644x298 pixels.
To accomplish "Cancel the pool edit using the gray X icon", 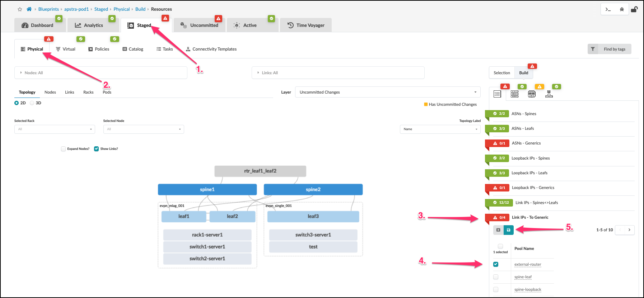I will (x=498, y=230).
